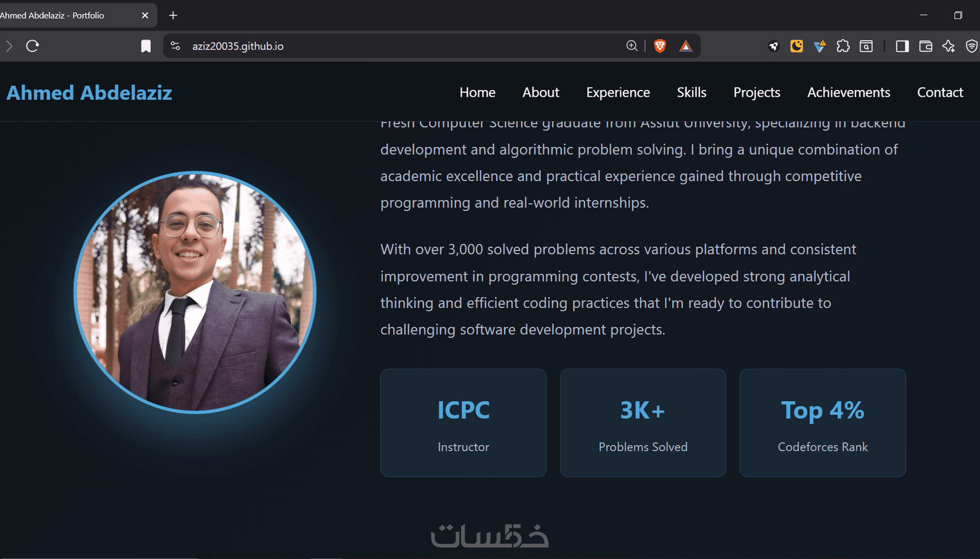Viewport: 980px width, 559px height.
Task: Reload the portfolio page
Action: 32,46
